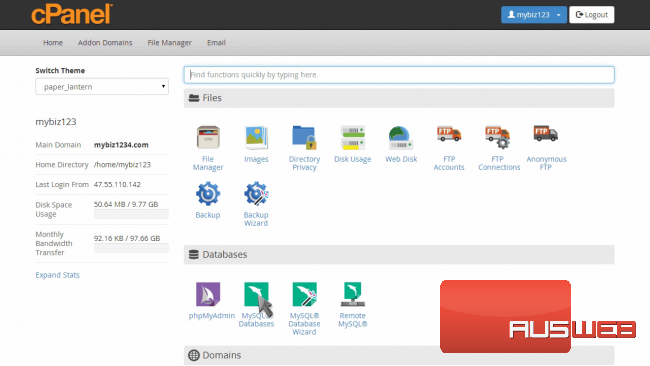Click the Expand Stats link
Viewport: 650px width, 366px height.
click(57, 275)
